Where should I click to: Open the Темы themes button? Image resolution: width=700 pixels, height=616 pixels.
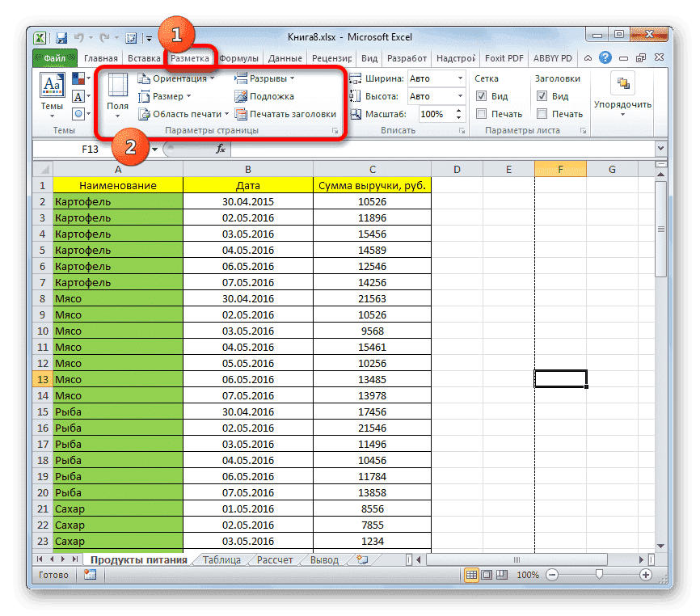[x=53, y=94]
